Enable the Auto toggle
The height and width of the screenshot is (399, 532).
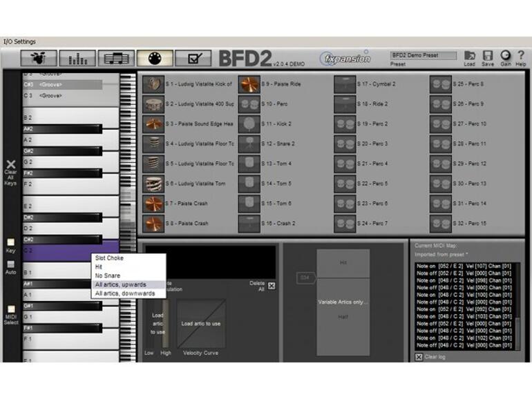coord(10,264)
